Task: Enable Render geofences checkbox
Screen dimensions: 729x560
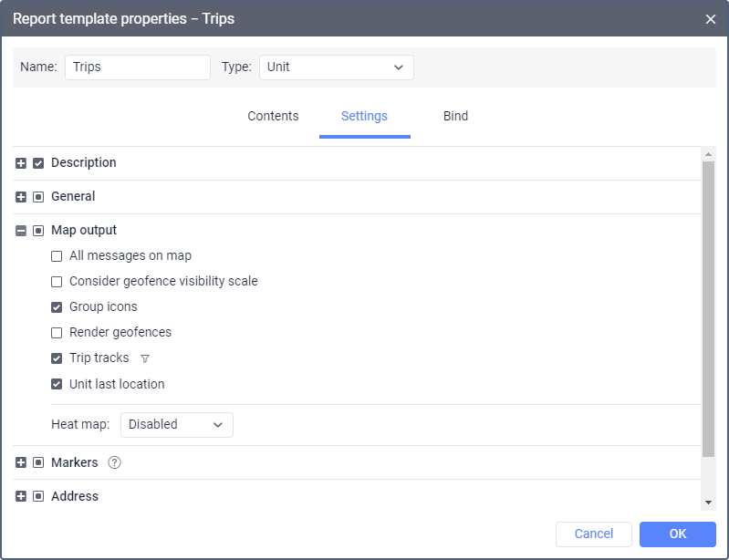Action: (57, 333)
